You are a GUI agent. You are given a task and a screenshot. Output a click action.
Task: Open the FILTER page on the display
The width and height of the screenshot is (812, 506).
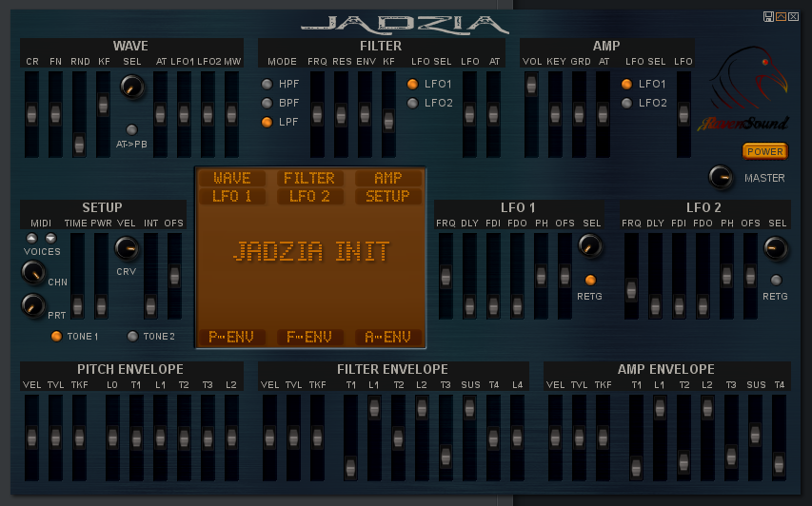[310, 178]
